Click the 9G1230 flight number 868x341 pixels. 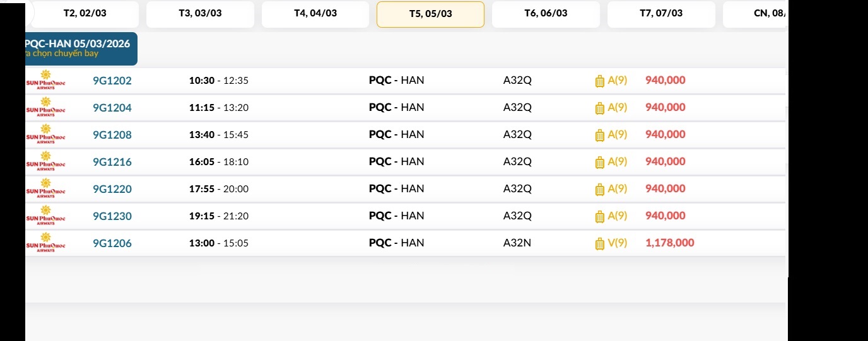pyautogui.click(x=112, y=216)
